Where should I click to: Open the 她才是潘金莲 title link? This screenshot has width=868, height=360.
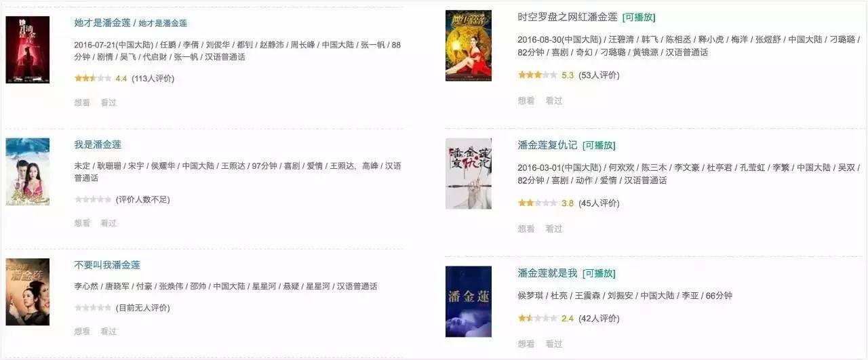click(x=131, y=22)
